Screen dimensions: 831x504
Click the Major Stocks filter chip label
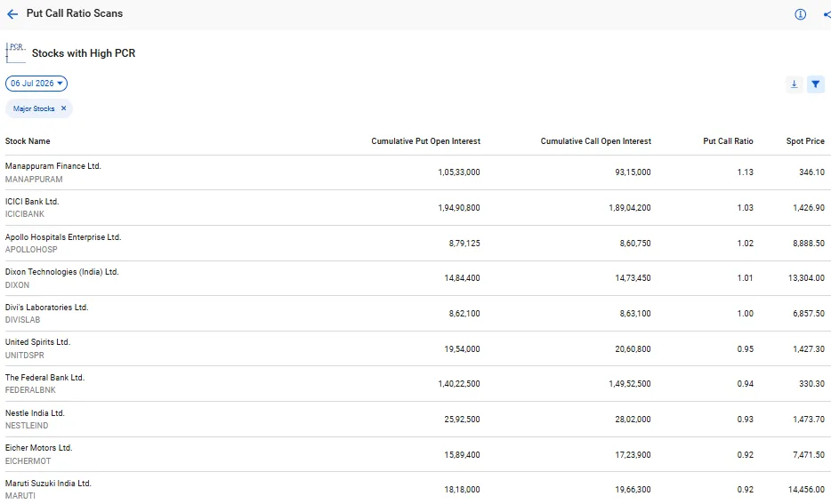point(34,108)
